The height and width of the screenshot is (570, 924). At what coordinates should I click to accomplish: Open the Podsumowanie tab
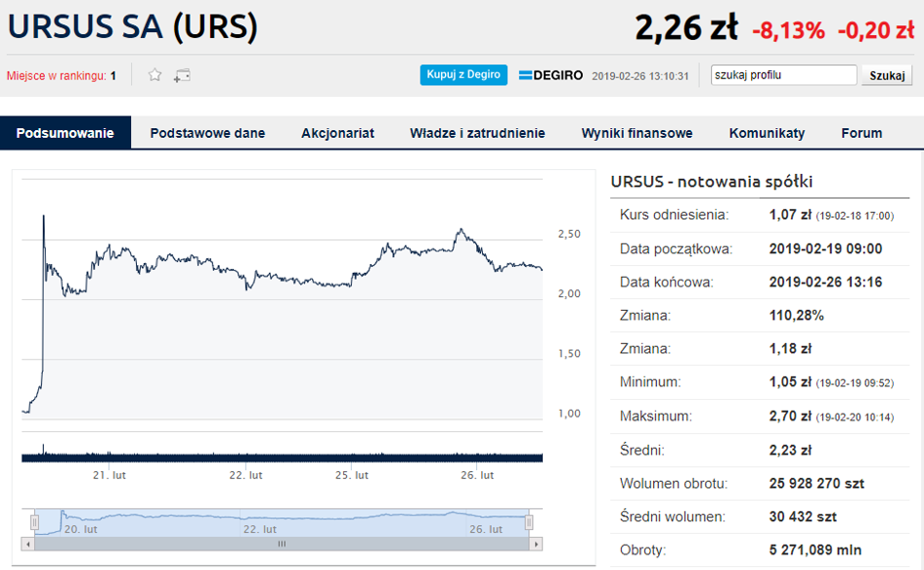click(x=66, y=133)
